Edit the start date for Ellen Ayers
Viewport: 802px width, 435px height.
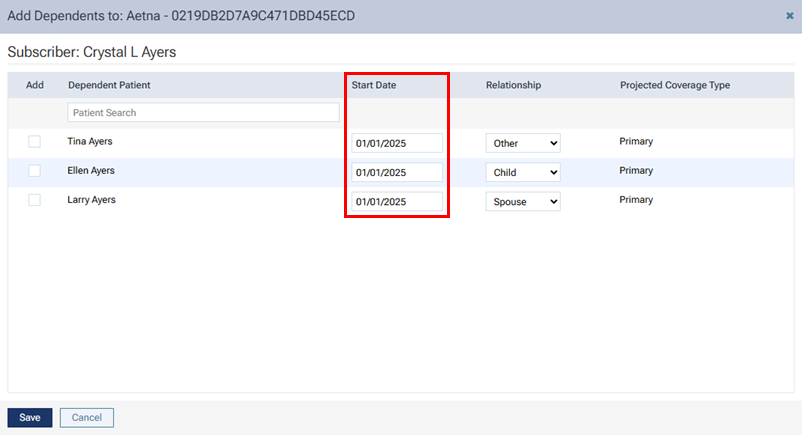click(397, 172)
